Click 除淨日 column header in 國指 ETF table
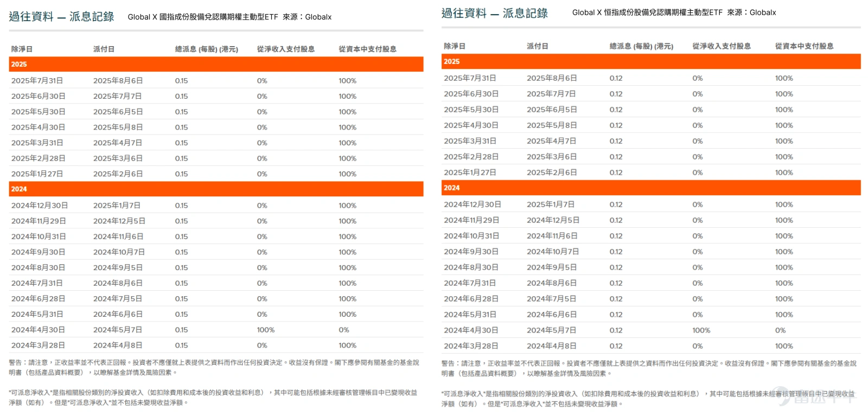 point(22,49)
